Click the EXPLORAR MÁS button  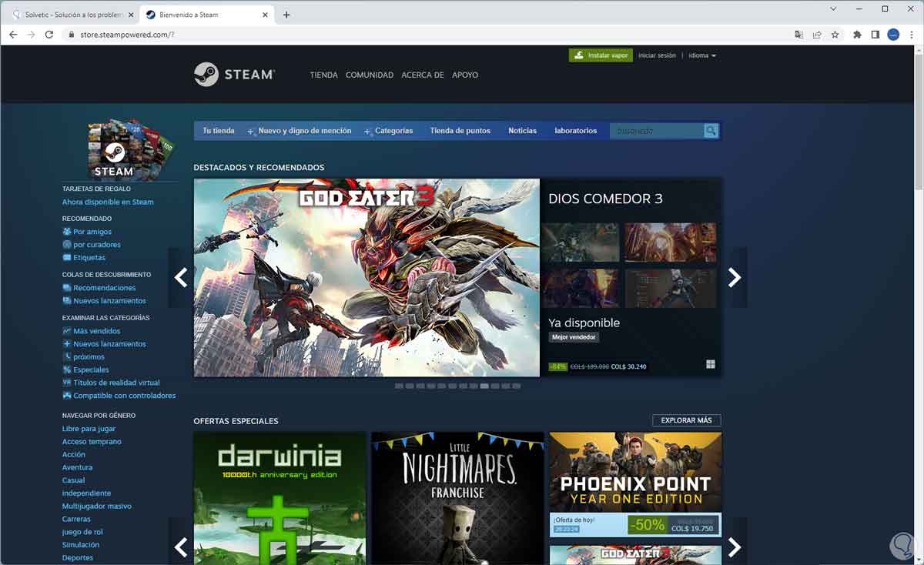687,420
